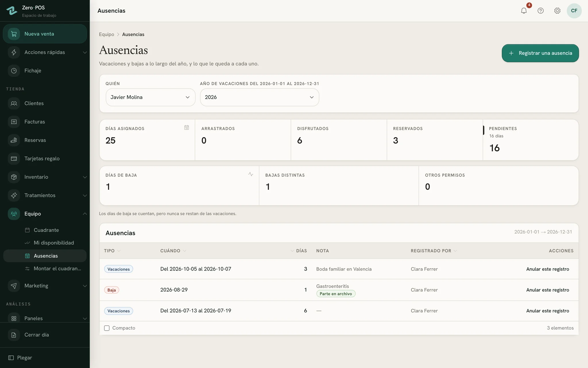Screen dimensions: 588x368
Task: Toggle the Compacto checkbox
Action: click(x=107, y=328)
